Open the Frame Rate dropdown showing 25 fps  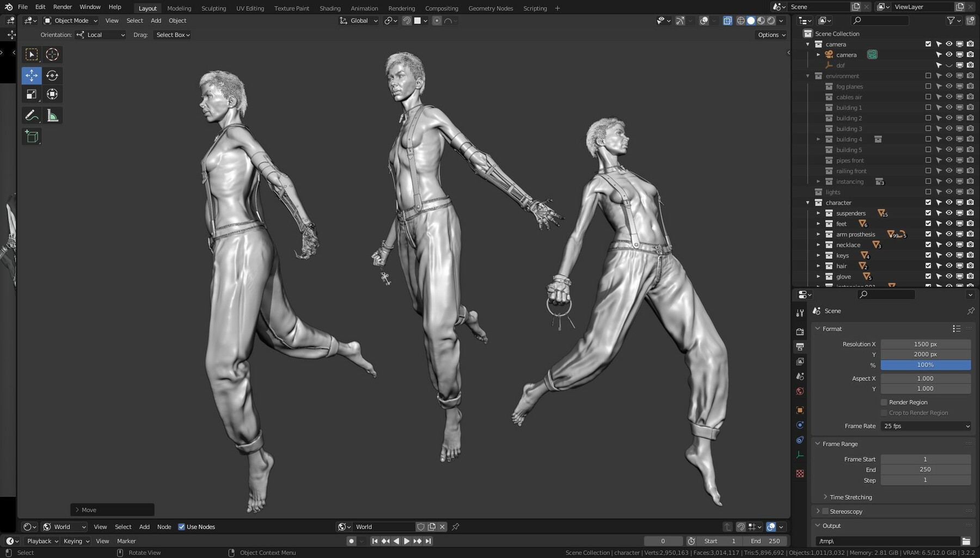[x=925, y=426]
